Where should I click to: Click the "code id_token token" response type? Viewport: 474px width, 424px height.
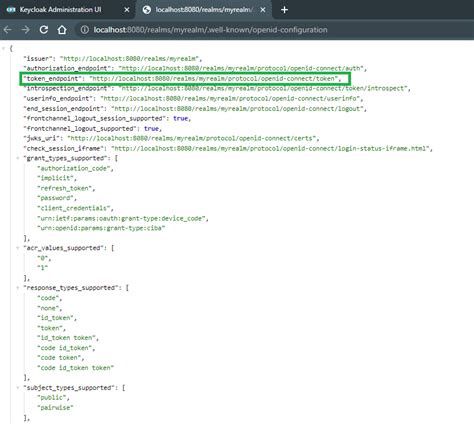(76, 368)
